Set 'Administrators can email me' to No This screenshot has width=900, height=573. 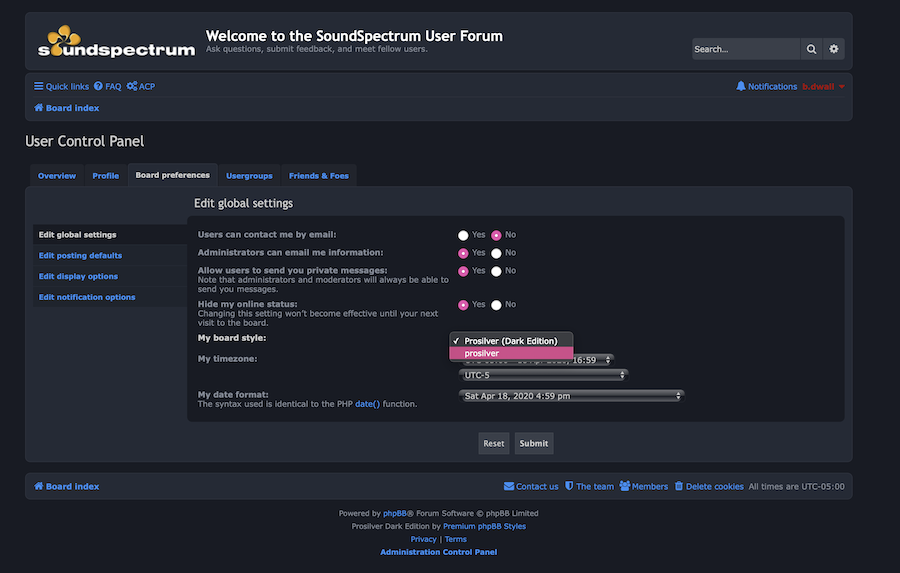tap(496, 253)
